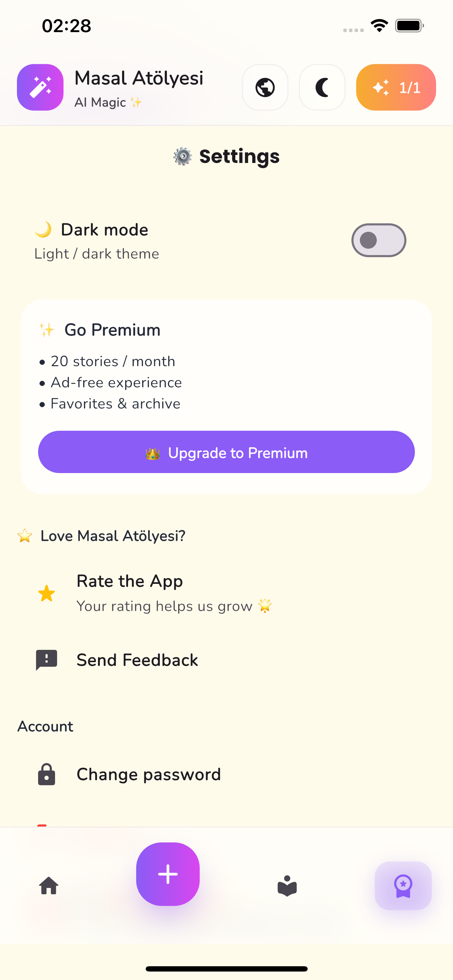Tap the Go Premium card
Screen dimensions: 453x980
pyautogui.click(x=226, y=396)
